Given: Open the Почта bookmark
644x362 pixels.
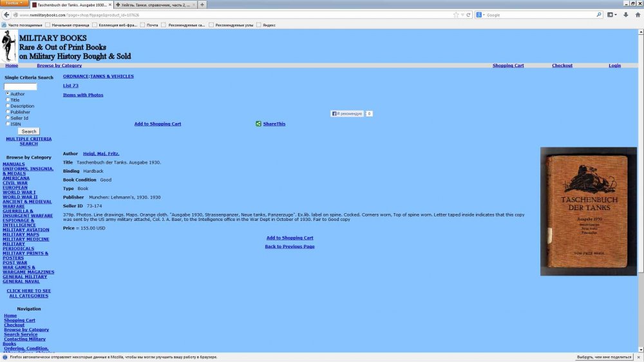Looking at the screenshot, I should (x=149, y=25).
